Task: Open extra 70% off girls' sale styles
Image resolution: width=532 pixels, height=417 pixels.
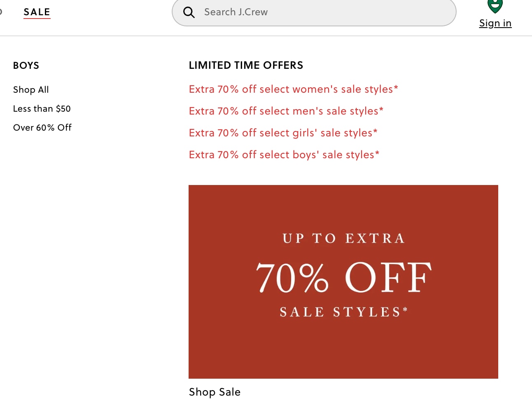Action: pyautogui.click(x=283, y=133)
